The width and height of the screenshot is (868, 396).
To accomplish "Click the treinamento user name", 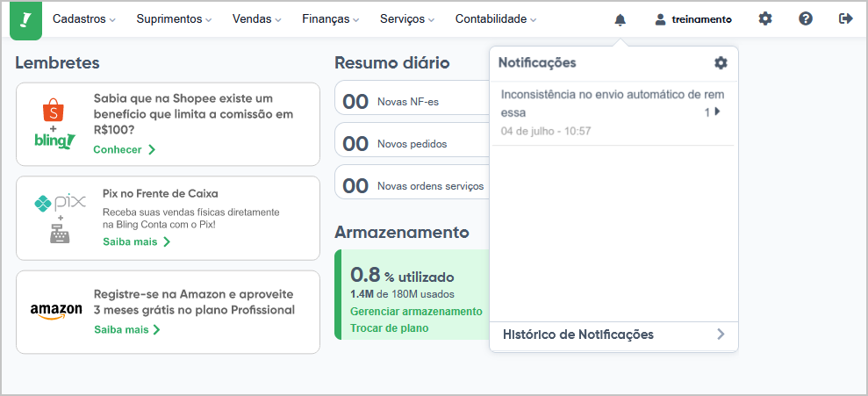I will (701, 19).
